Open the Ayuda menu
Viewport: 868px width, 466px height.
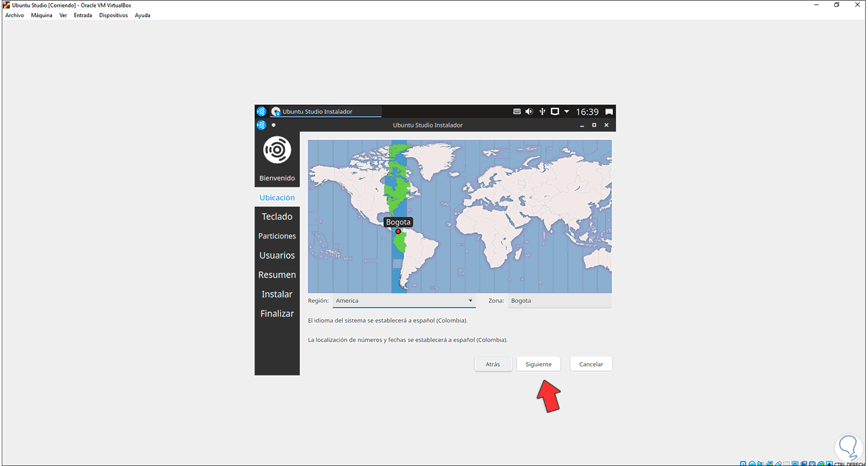point(142,16)
